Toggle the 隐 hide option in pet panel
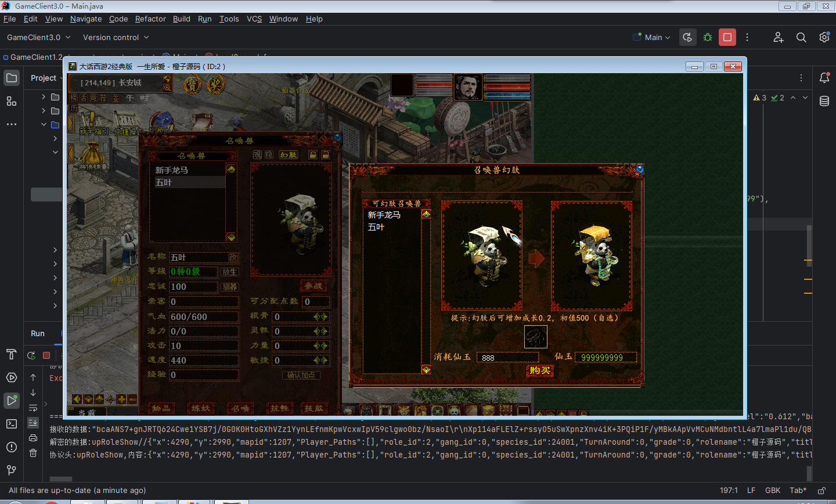The height and width of the screenshot is (504, 836). coord(269,155)
